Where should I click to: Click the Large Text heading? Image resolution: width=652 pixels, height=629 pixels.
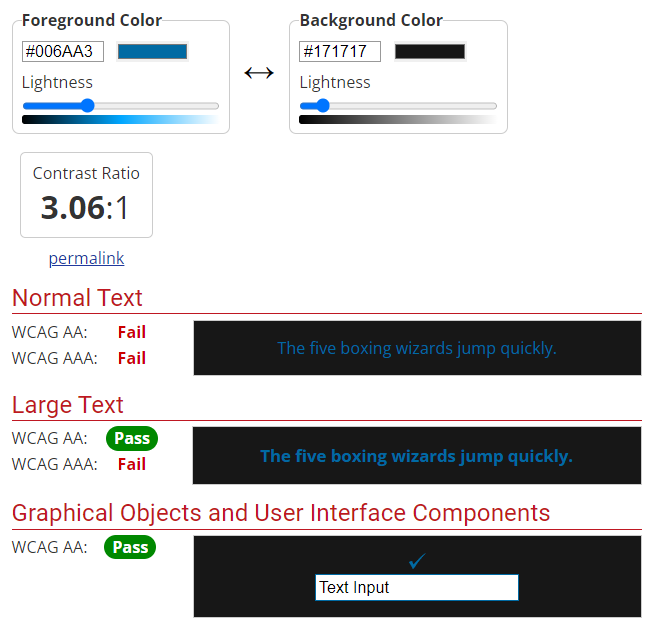[x=68, y=405]
